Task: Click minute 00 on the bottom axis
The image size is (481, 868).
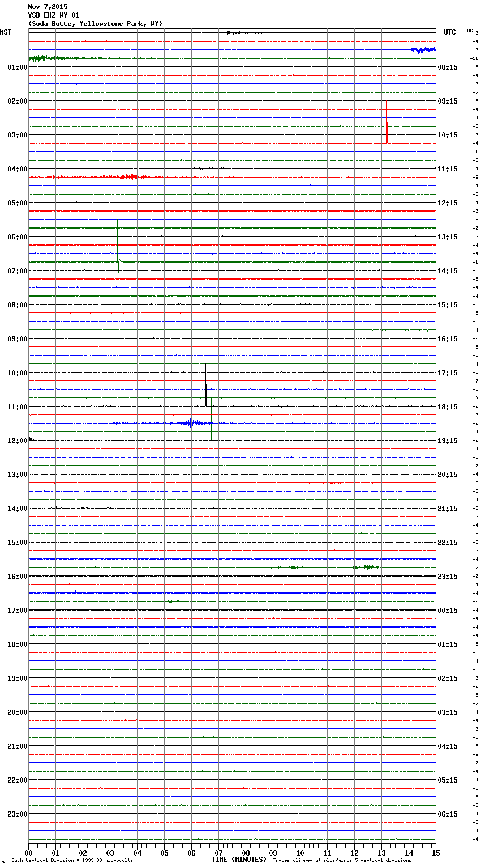Action: (28, 853)
